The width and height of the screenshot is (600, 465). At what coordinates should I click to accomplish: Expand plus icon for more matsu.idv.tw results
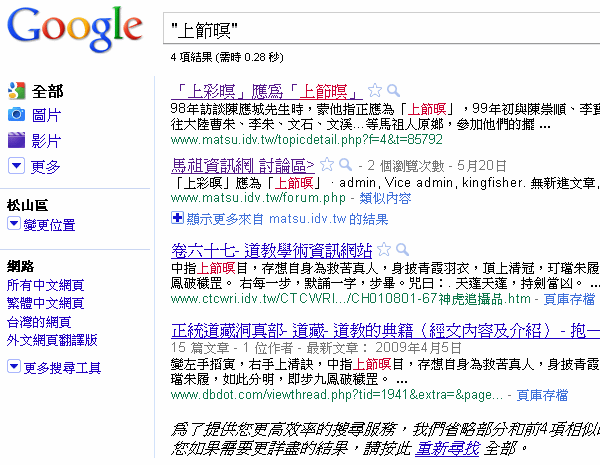[x=177, y=218]
